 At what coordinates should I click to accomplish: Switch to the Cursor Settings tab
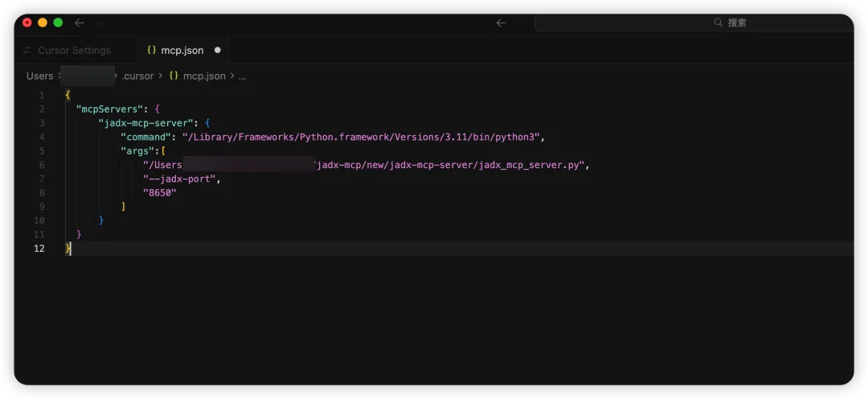(x=74, y=50)
